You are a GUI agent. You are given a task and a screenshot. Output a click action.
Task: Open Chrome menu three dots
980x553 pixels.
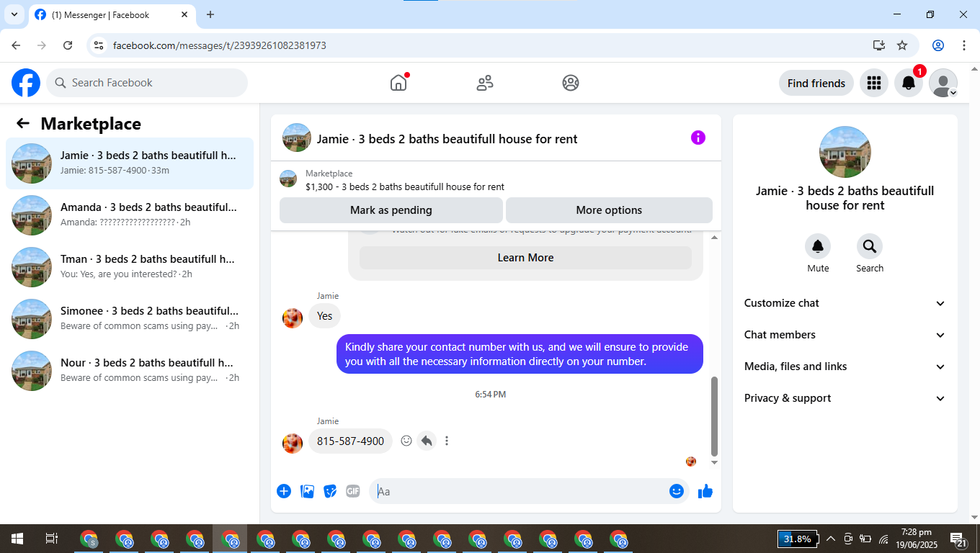[964, 45]
